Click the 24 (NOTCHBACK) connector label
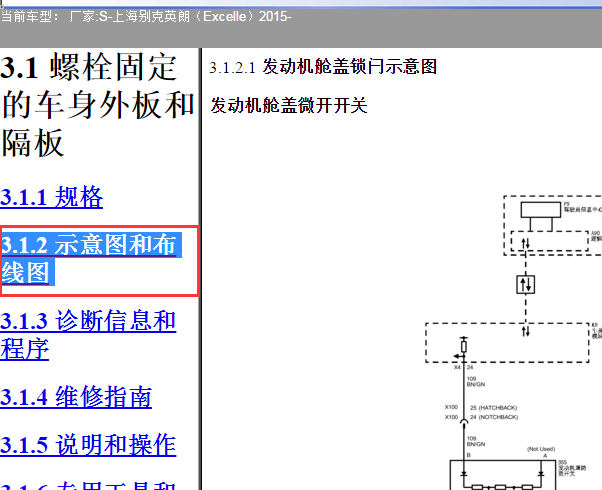Image resolution: width=602 pixels, height=490 pixels. coord(494,417)
